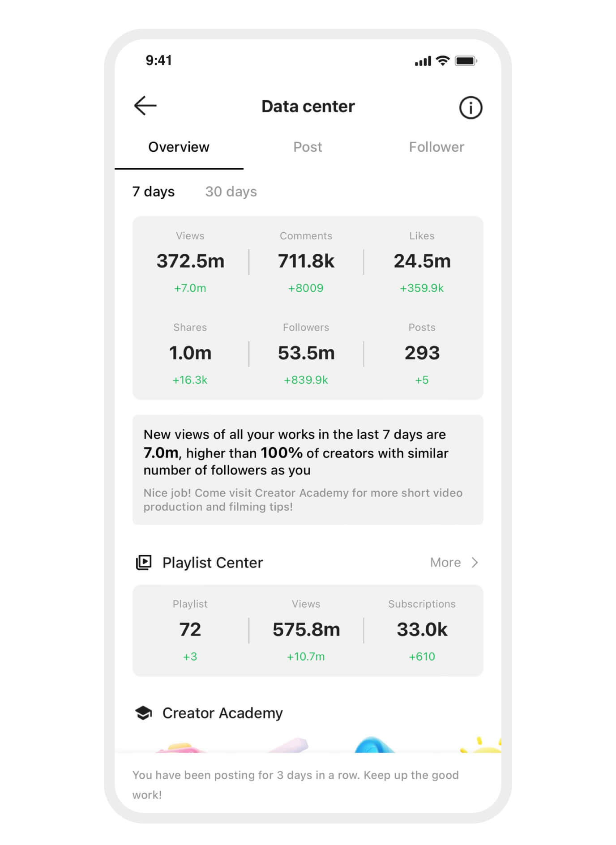Tap the Creator Academy graduation cap icon
This screenshot has width=616, height=845.
144,713
